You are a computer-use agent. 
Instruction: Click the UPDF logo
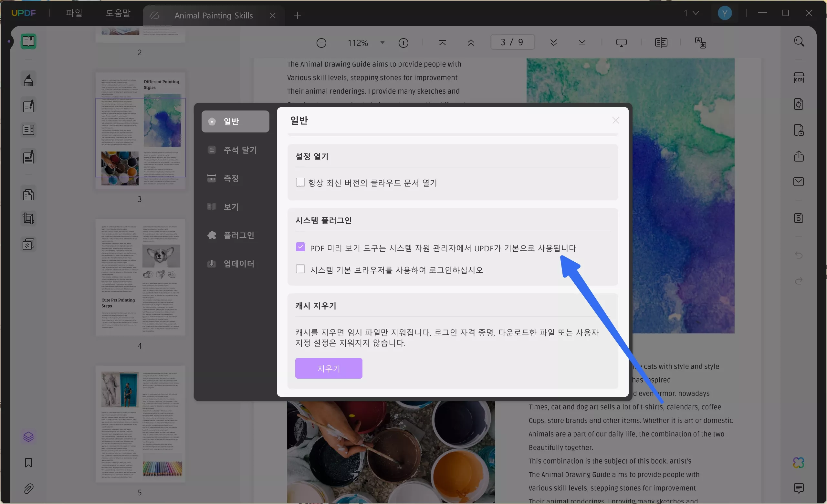tap(24, 13)
